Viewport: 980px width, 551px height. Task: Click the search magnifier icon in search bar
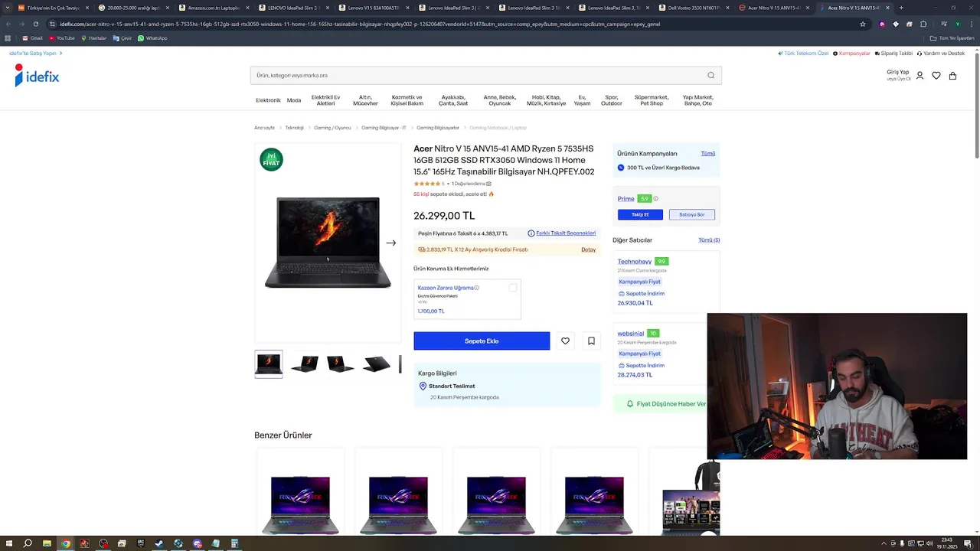710,75
